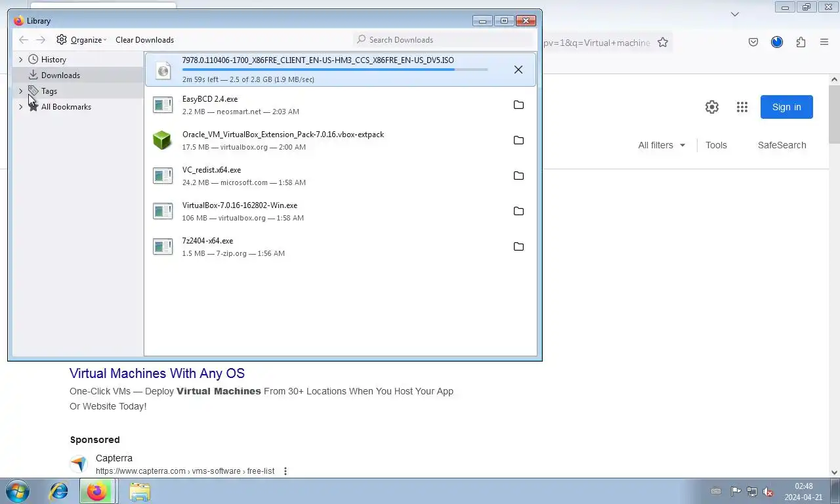This screenshot has height=504, width=840.
Task: Bookmark this page with the star icon
Action: tap(663, 43)
